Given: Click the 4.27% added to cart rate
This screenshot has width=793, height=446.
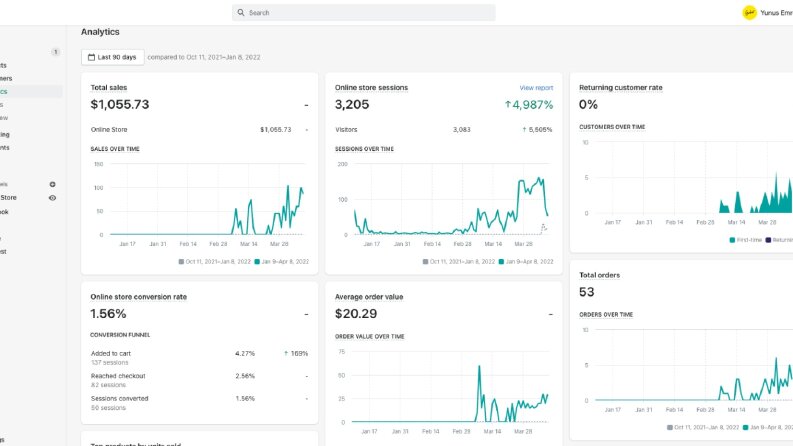Looking at the screenshot, I should tap(245, 353).
